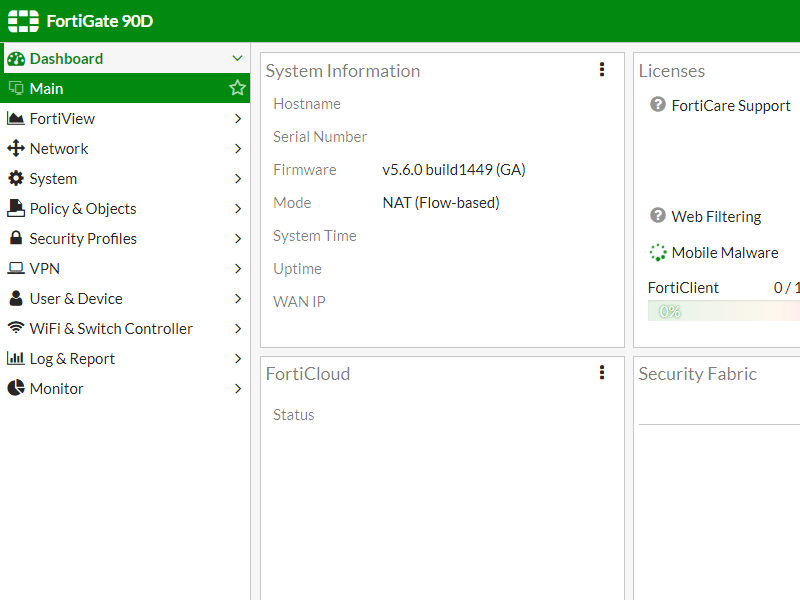Click the Monitor pie chart icon
The height and width of the screenshot is (600, 800).
tap(16, 388)
